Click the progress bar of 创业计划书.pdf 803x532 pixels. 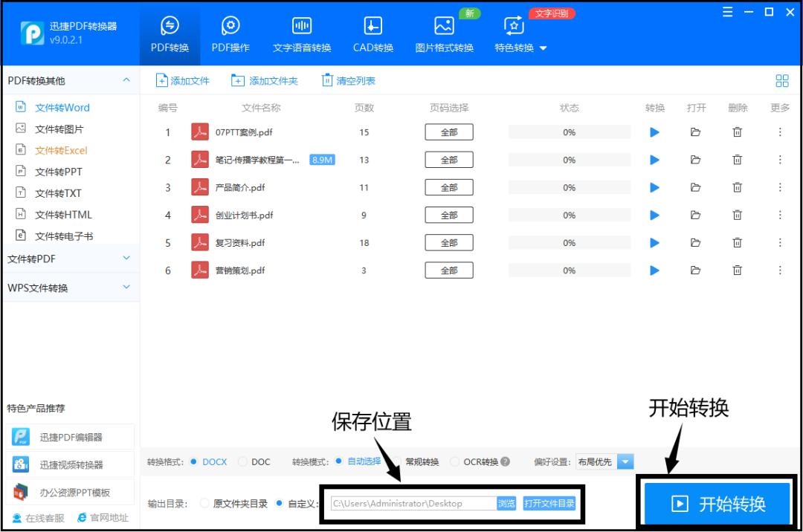(570, 215)
